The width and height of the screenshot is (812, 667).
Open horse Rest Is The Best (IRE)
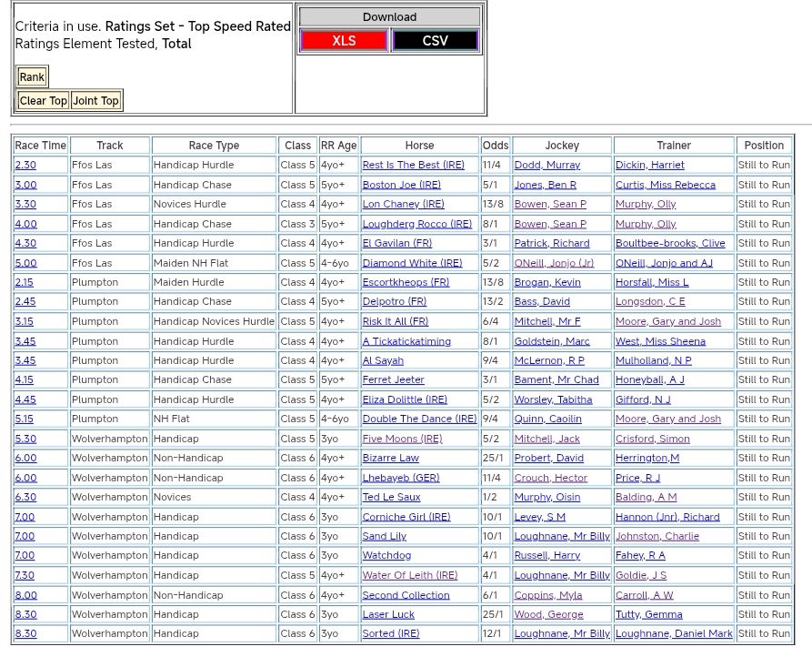click(413, 166)
